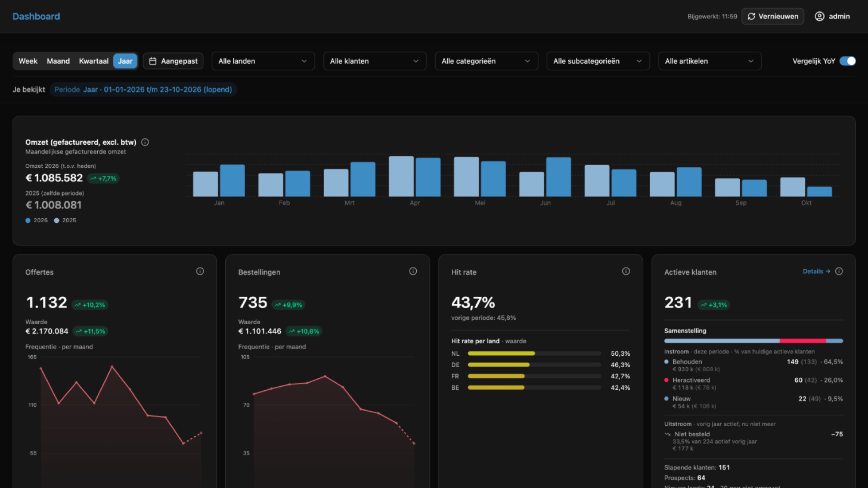Click the dark 2026 bar for Jun
This screenshot has width=868, height=488.
(x=558, y=177)
